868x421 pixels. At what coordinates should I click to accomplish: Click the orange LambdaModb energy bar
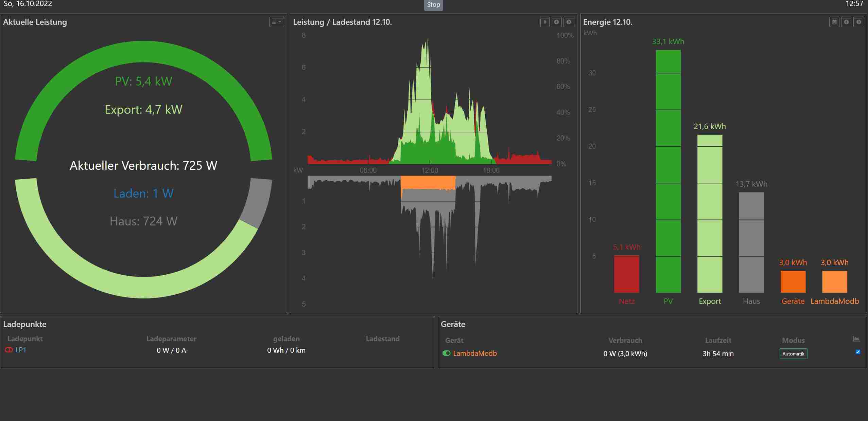pos(834,281)
